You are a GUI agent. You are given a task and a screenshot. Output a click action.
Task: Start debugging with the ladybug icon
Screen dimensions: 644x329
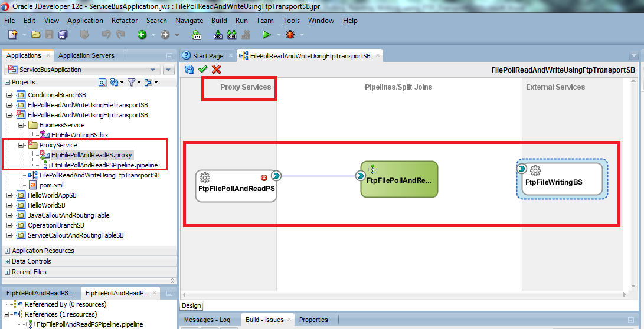[x=290, y=35]
